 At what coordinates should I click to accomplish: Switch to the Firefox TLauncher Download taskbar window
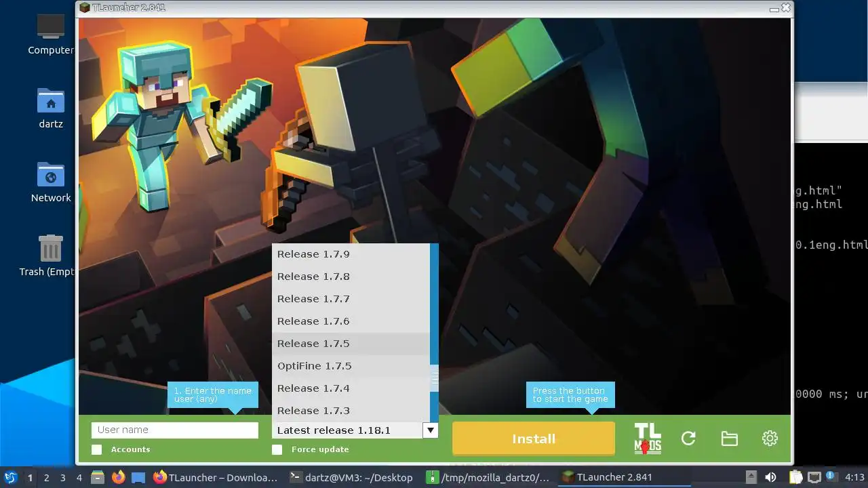(x=215, y=477)
